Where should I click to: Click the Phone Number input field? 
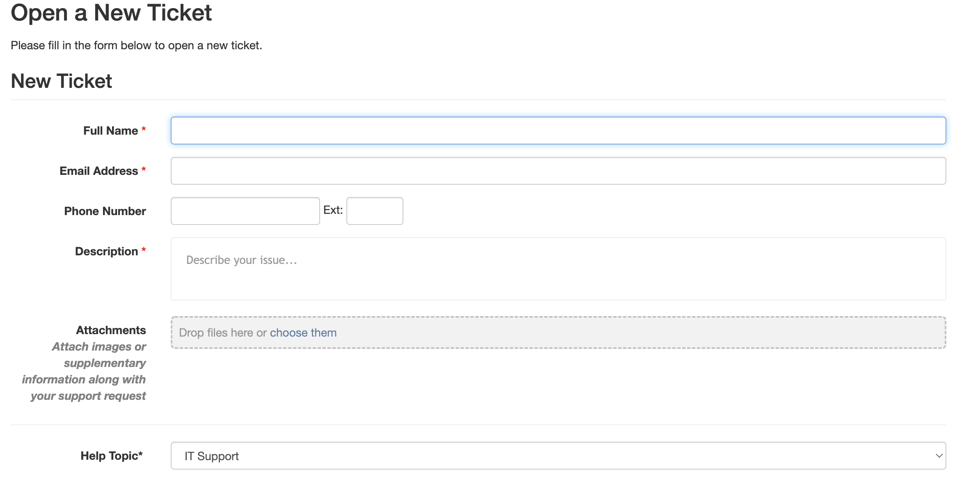(245, 211)
